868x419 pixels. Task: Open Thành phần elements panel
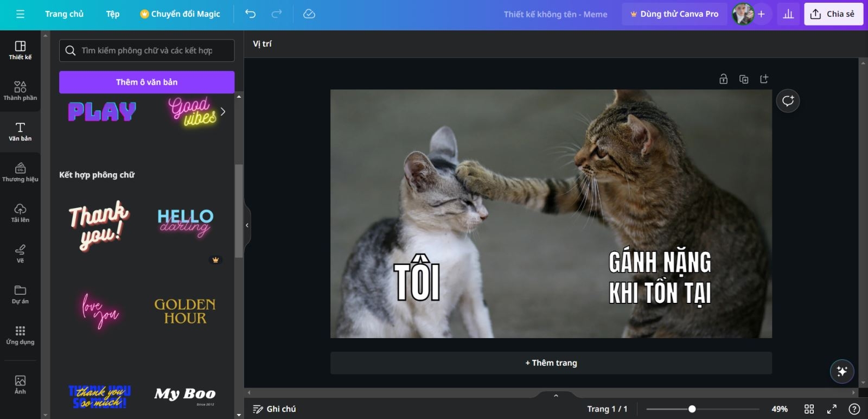pos(20,91)
